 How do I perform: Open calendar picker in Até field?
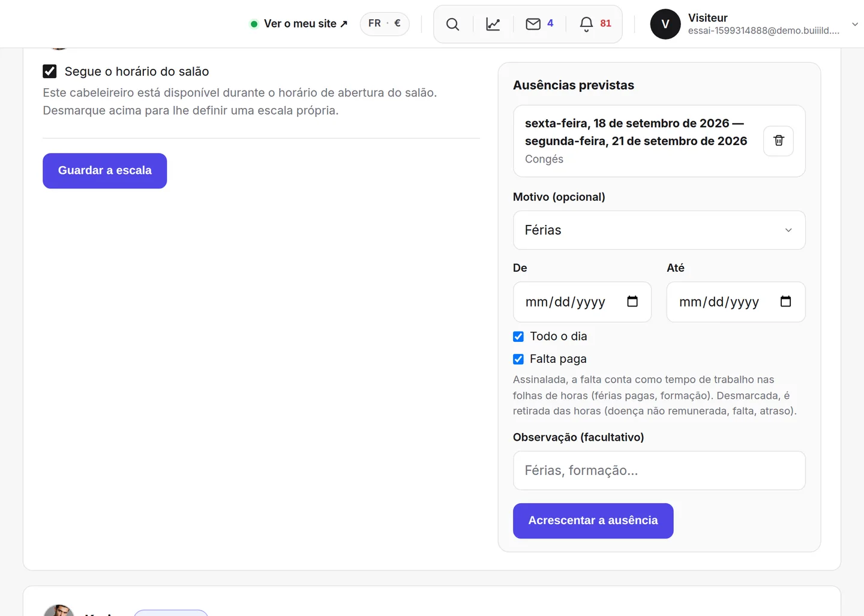[x=786, y=301]
